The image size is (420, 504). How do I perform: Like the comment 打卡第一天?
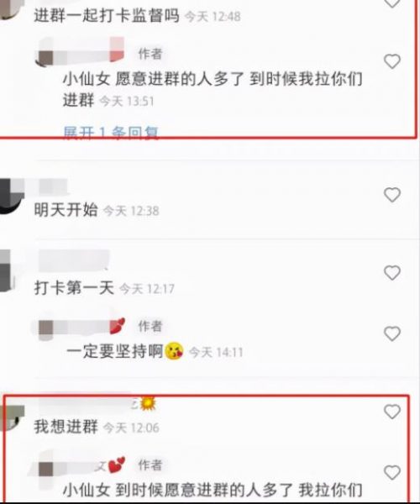[392, 272]
